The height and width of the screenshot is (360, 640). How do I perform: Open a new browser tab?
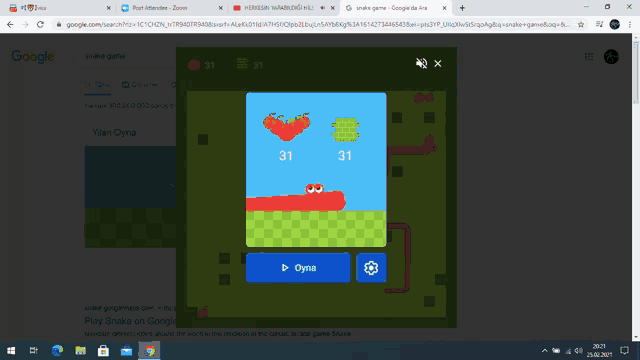(x=462, y=8)
